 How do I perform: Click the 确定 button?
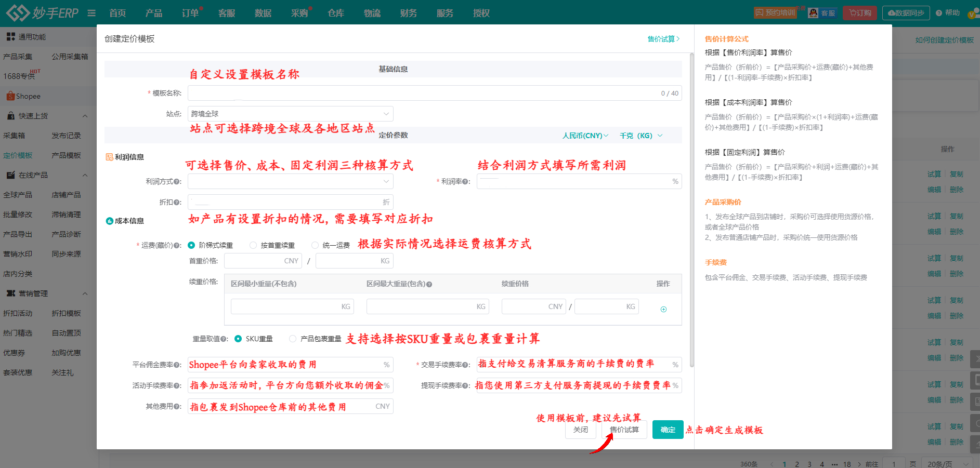(x=668, y=430)
